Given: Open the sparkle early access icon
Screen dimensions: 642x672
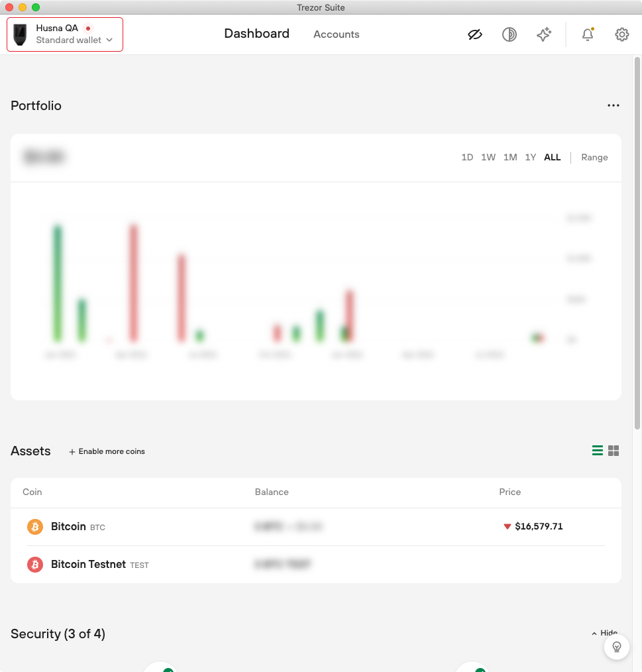Looking at the screenshot, I should (544, 34).
